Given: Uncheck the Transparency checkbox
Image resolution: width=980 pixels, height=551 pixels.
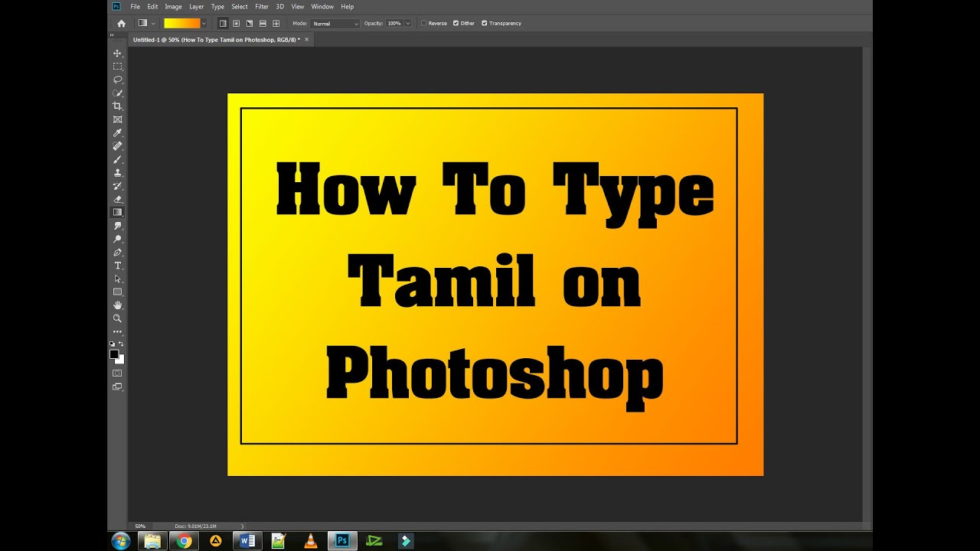Looking at the screenshot, I should click(x=485, y=24).
